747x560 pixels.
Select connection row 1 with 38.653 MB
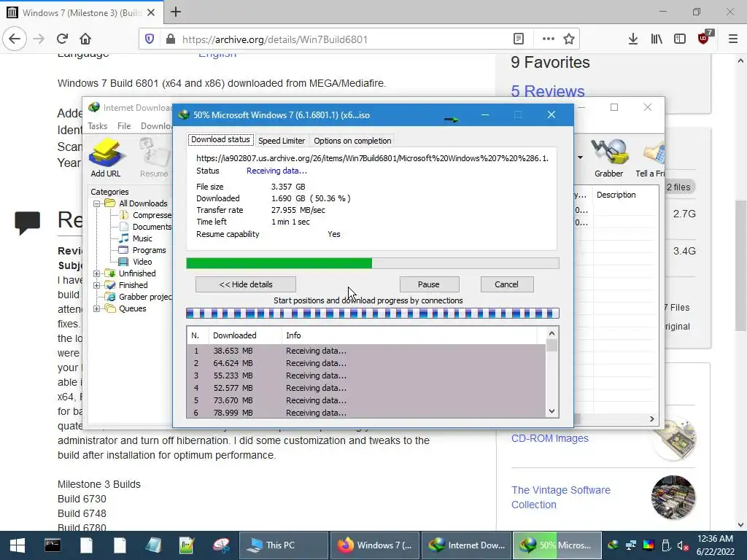click(x=366, y=351)
